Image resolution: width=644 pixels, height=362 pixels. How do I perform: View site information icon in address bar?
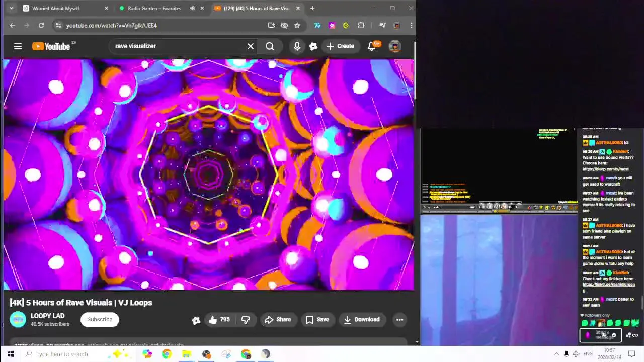pyautogui.click(x=59, y=25)
